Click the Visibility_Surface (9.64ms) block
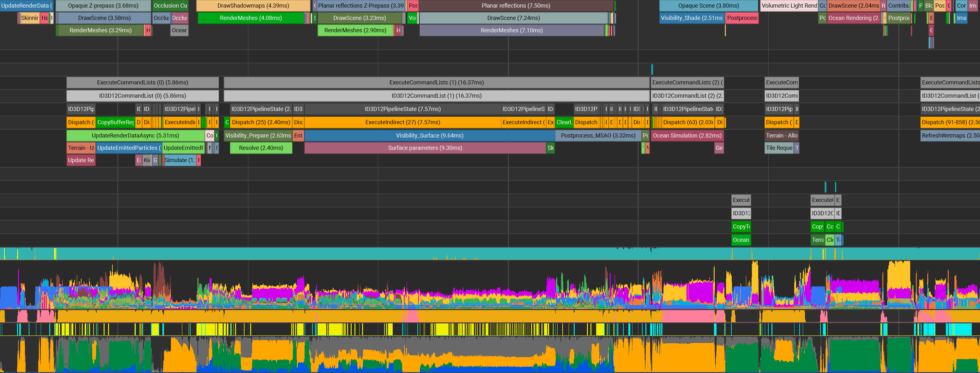 [430, 136]
